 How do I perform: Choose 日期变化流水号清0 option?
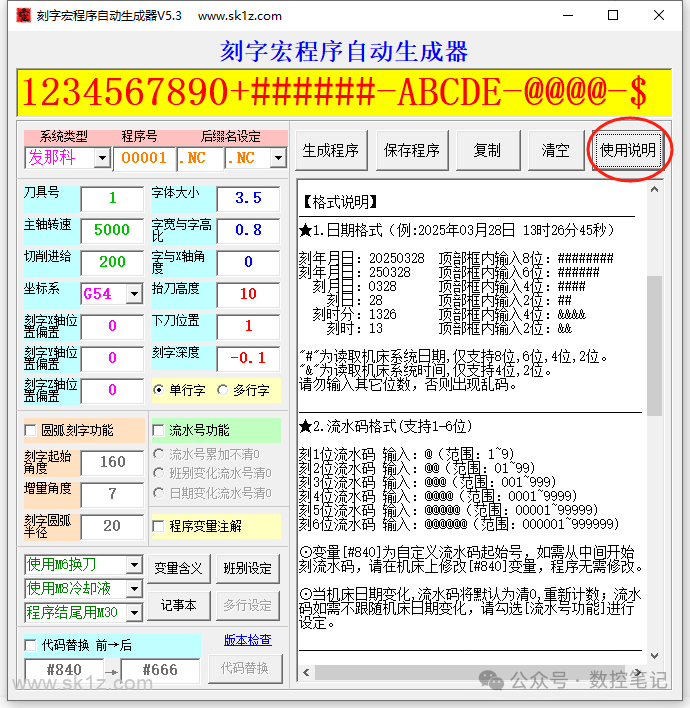159,493
